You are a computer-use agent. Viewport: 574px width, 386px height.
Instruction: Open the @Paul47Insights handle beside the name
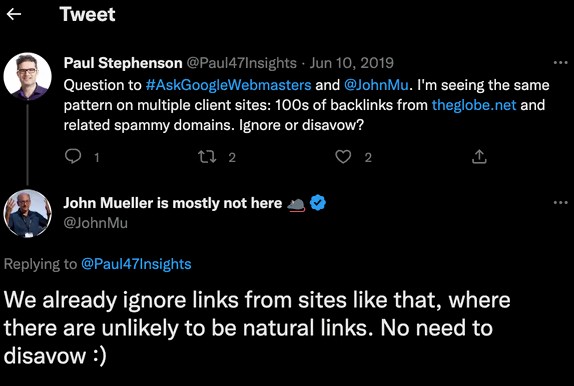point(242,63)
